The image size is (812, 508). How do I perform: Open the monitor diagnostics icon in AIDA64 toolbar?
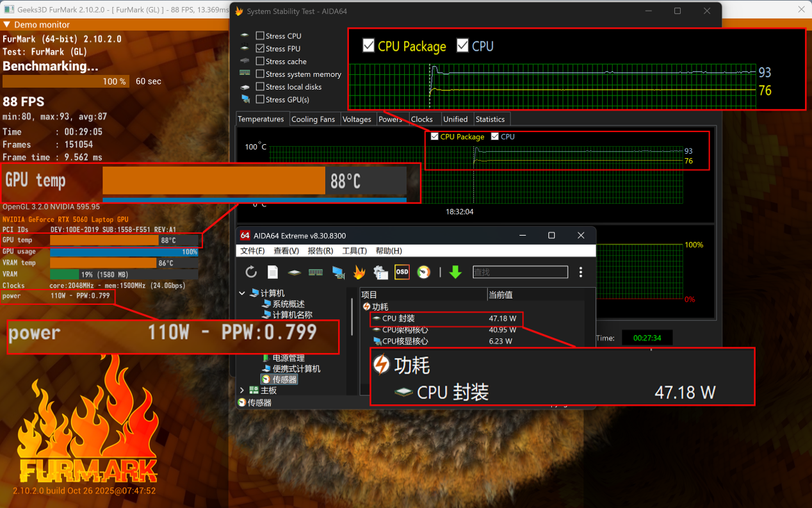(x=338, y=272)
